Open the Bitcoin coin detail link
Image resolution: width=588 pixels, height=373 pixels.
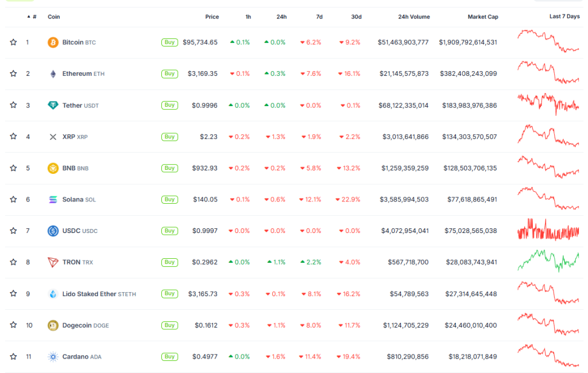(x=77, y=42)
